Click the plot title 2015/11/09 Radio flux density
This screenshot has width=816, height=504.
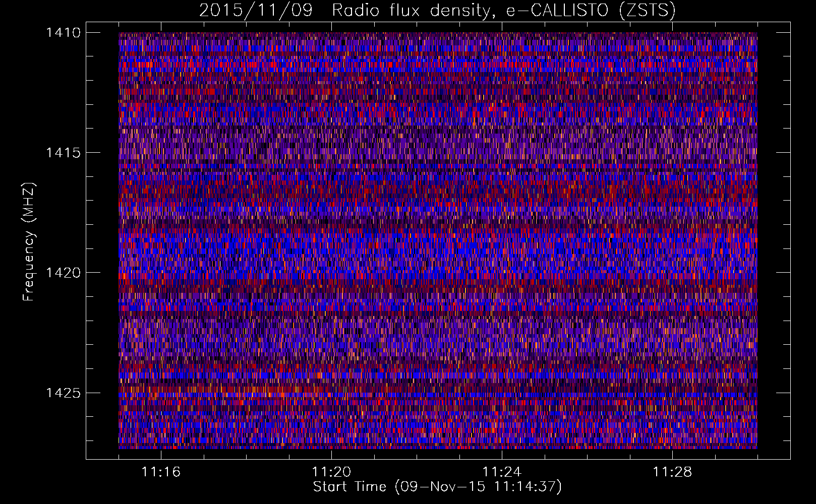437,10
